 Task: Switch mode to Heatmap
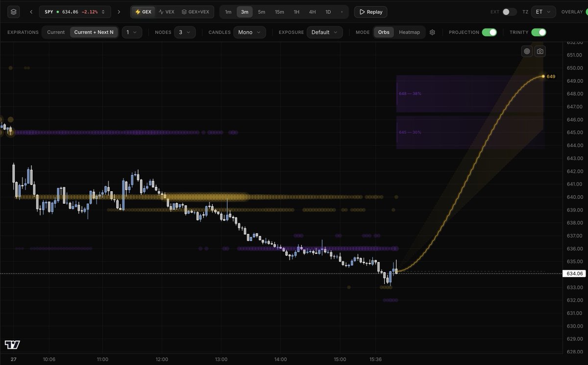[409, 32]
